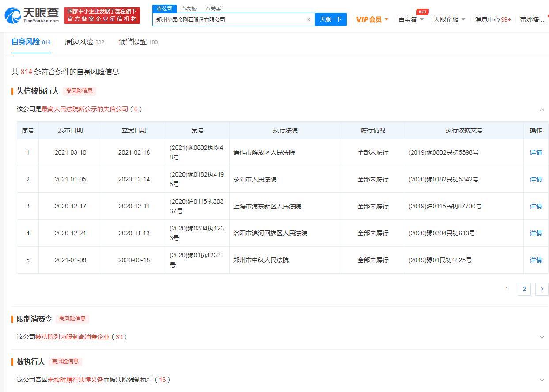Click current page number 1
The height and width of the screenshot is (392, 549).
[x=507, y=289]
